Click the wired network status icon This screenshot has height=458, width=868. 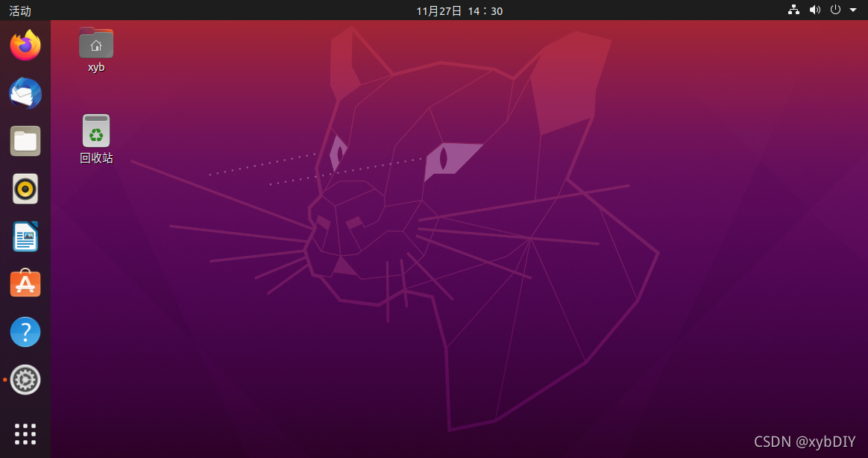click(x=794, y=10)
